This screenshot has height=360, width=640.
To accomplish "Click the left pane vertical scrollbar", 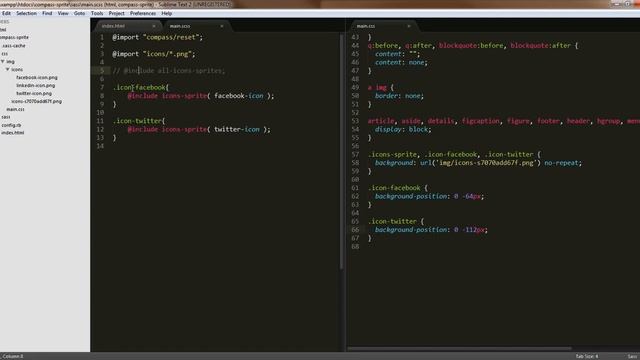I will tap(342, 151).
